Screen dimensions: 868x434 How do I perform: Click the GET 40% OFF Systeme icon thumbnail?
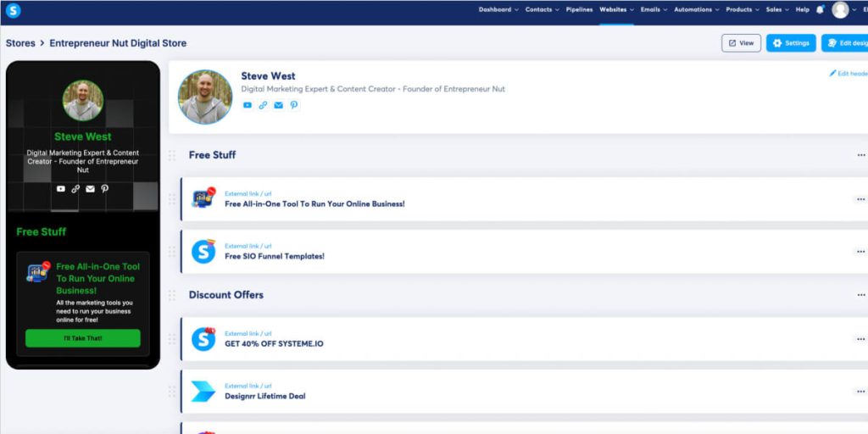pyautogui.click(x=203, y=339)
